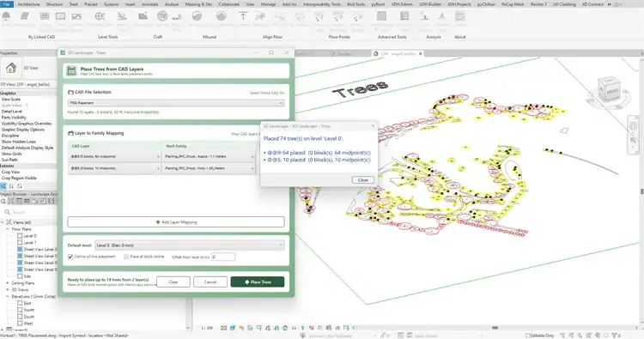Click the home icon in Project Browser toolbar

point(3,201)
